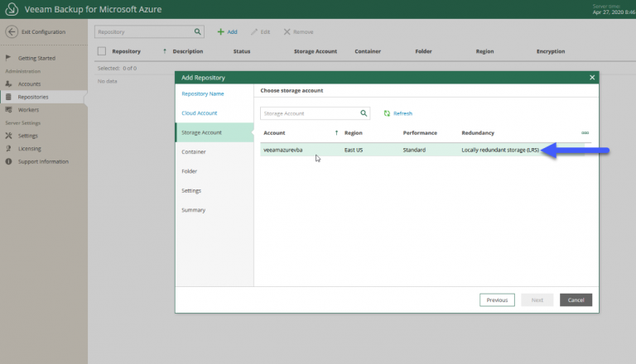Click the Storage Account column header in main table
The height and width of the screenshot is (364, 636).
pos(316,51)
